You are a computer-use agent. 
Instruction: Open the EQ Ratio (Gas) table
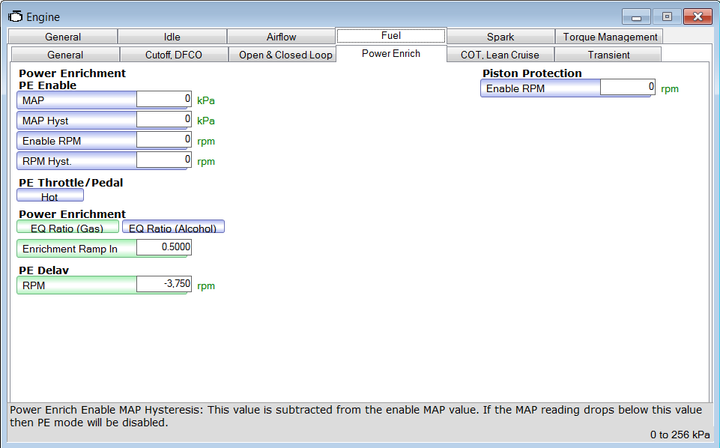click(x=75, y=227)
